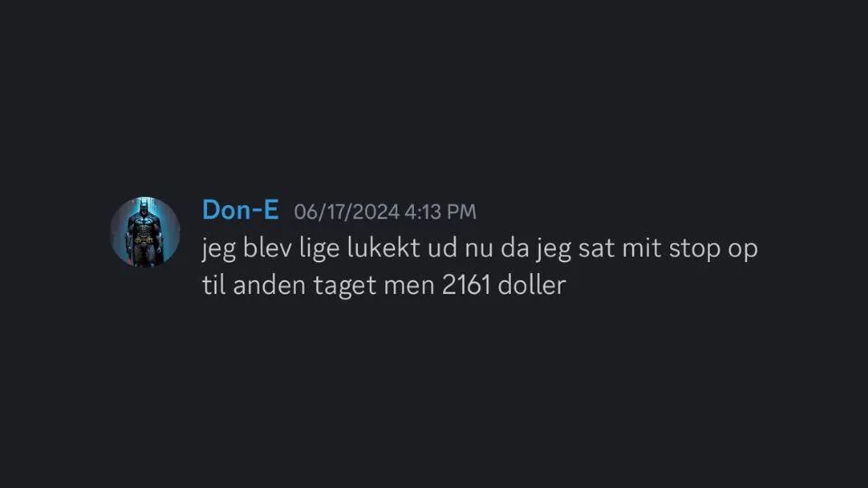This screenshot has width=868, height=488.
Task: Open Don-E's Batman profile avatar
Action: pos(145,232)
